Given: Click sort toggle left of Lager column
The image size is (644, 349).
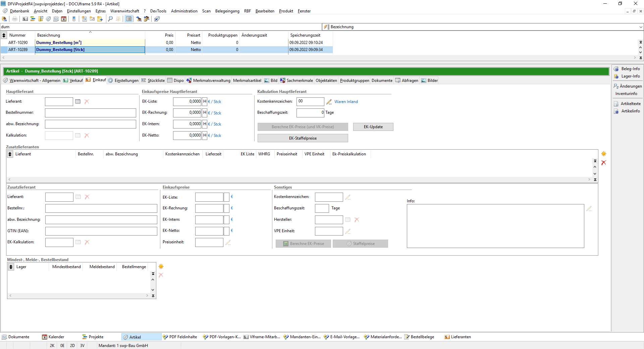Looking at the screenshot, I should pos(11,267).
